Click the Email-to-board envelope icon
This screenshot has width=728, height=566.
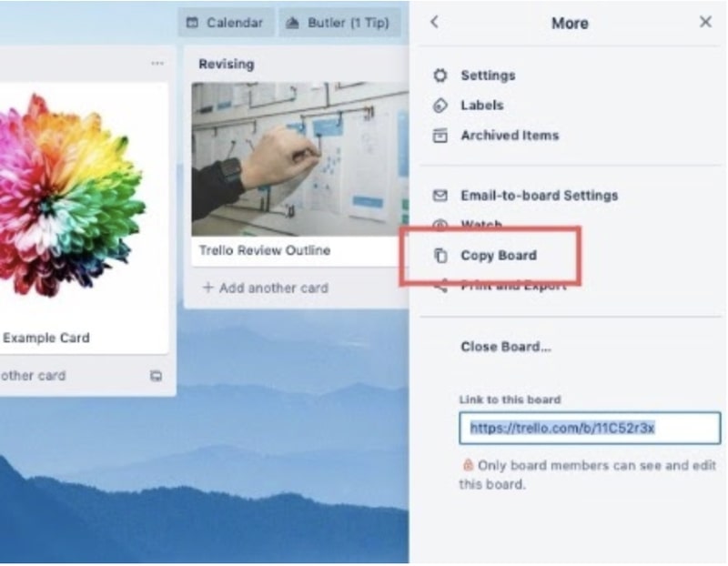tap(440, 196)
